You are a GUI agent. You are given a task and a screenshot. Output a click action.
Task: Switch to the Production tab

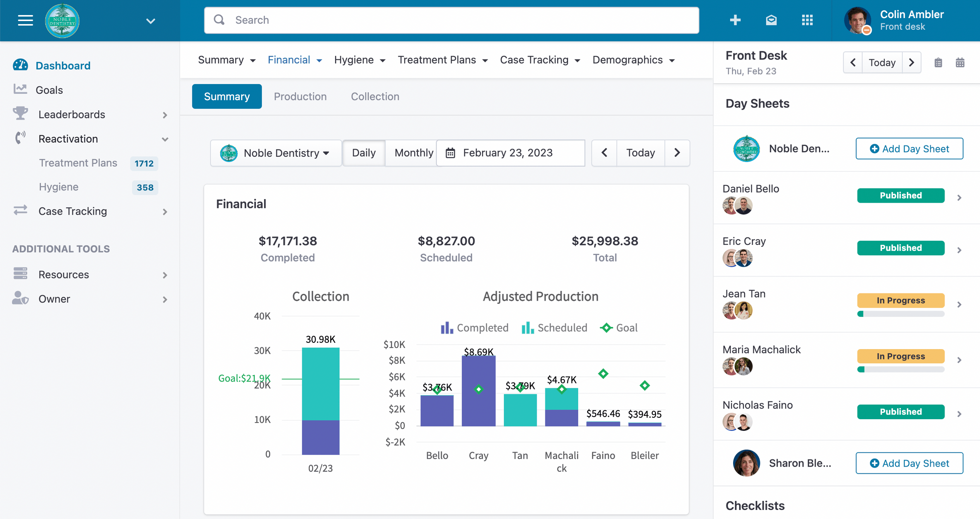tap(300, 96)
